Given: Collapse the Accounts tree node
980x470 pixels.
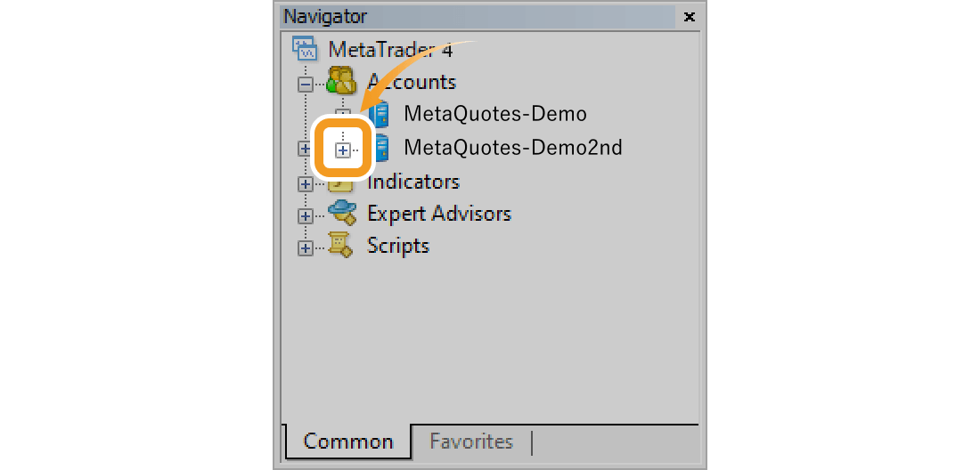Looking at the screenshot, I should (x=306, y=84).
